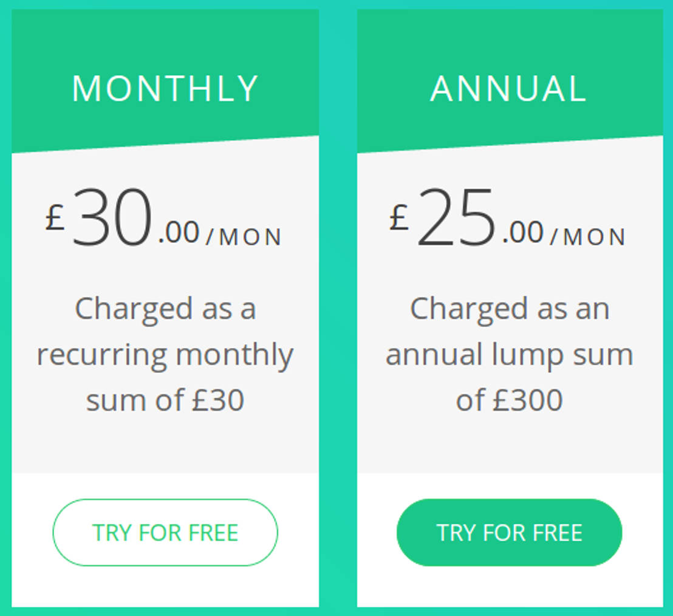Image resolution: width=673 pixels, height=616 pixels.
Task: Click the pound symbol before 25
Action: pos(399,217)
